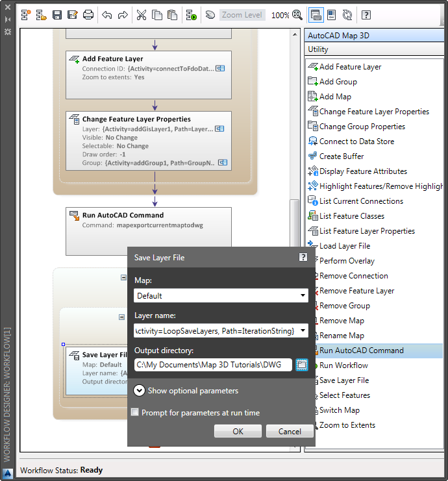This screenshot has height=481, width=448.
Task: Open binding icon next to the Group parameter
Action: pos(223,162)
